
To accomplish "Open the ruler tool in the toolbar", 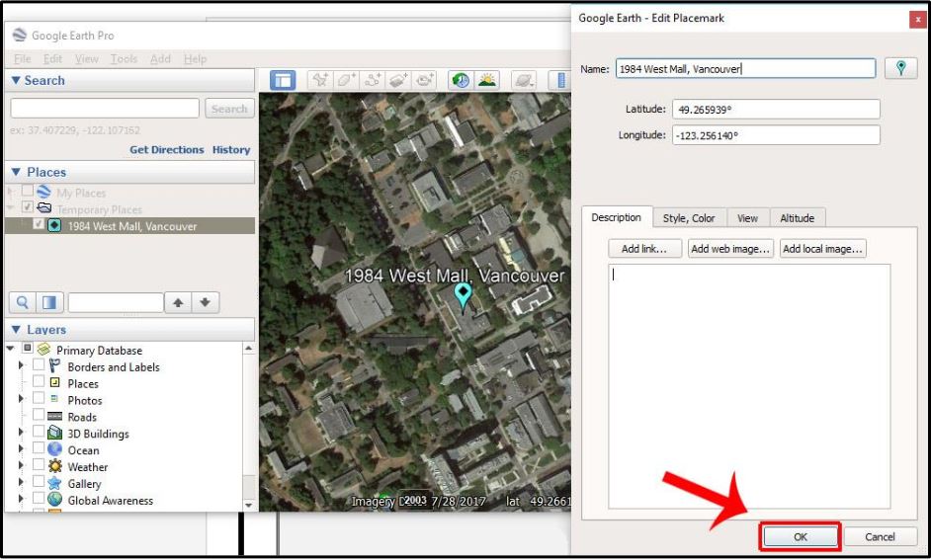I will [560, 80].
